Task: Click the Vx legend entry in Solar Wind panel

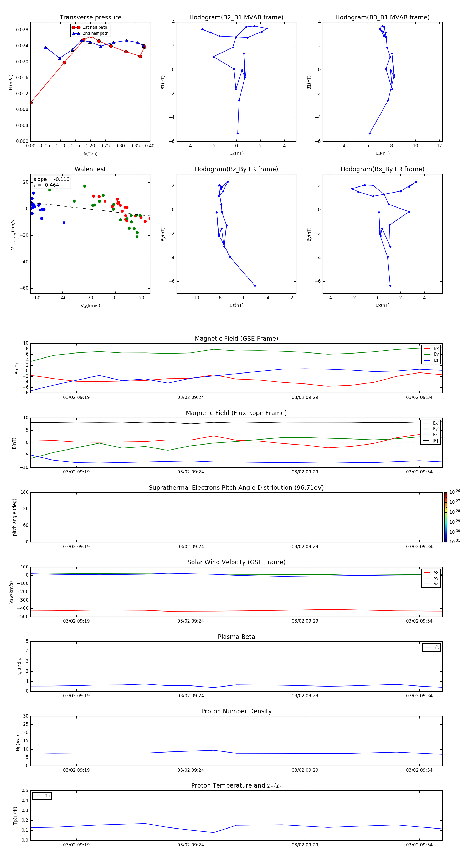Action: point(431,573)
